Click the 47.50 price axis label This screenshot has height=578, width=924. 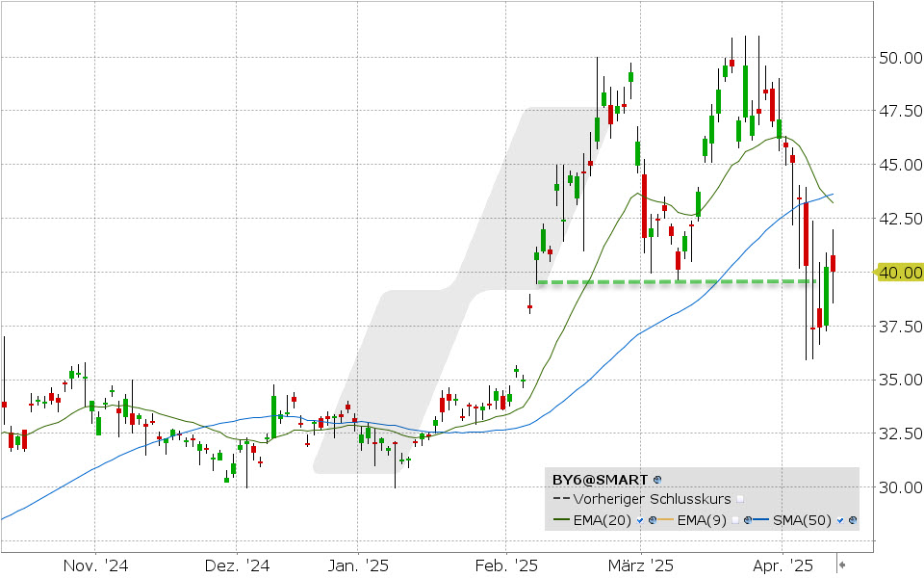[x=900, y=111]
